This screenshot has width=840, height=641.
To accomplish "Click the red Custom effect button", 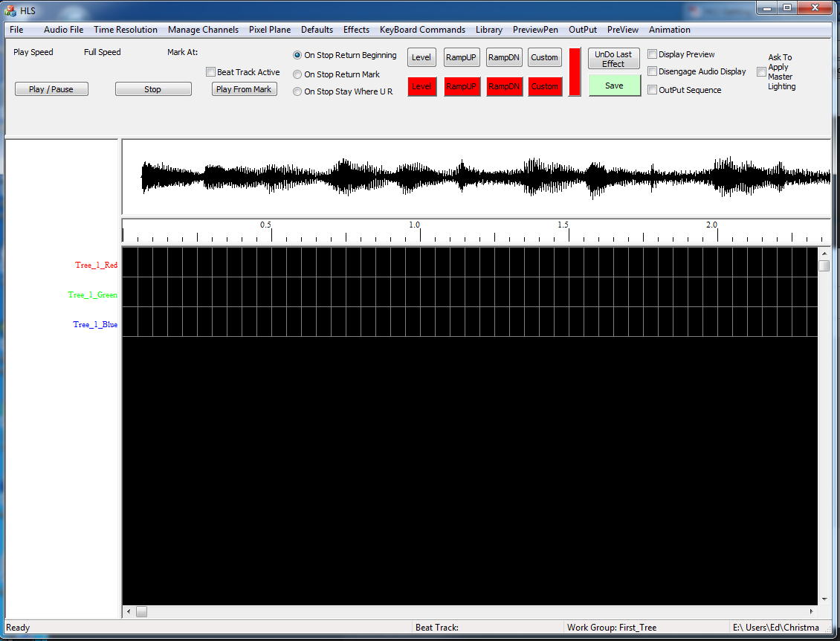I will coord(545,86).
